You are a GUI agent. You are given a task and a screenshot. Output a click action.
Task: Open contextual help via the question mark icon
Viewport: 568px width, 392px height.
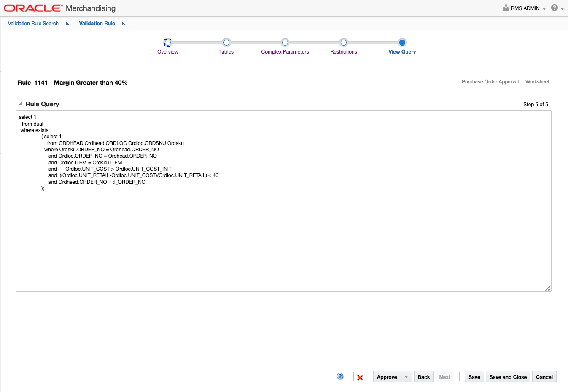point(340,376)
